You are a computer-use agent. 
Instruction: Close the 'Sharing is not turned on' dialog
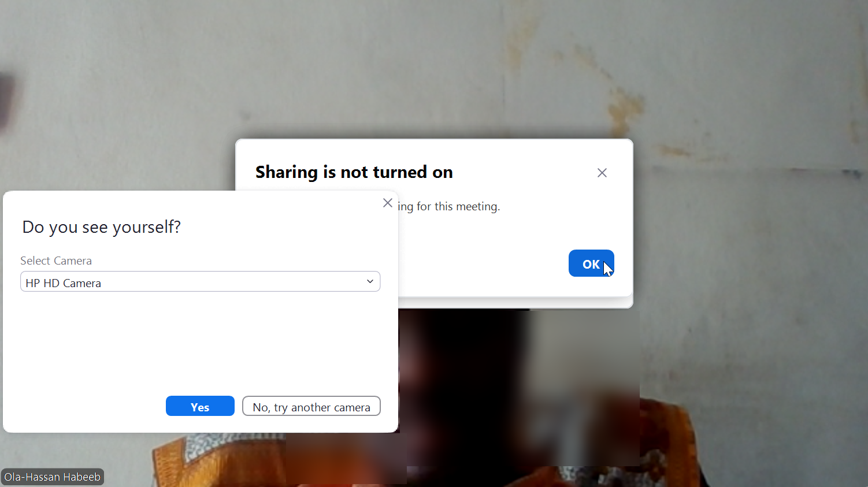[602, 173]
